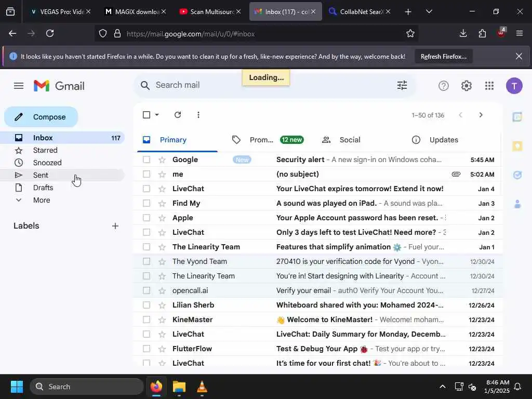Tick the Vyond Team email checkbox
The width and height of the screenshot is (532, 399).
(x=147, y=261)
